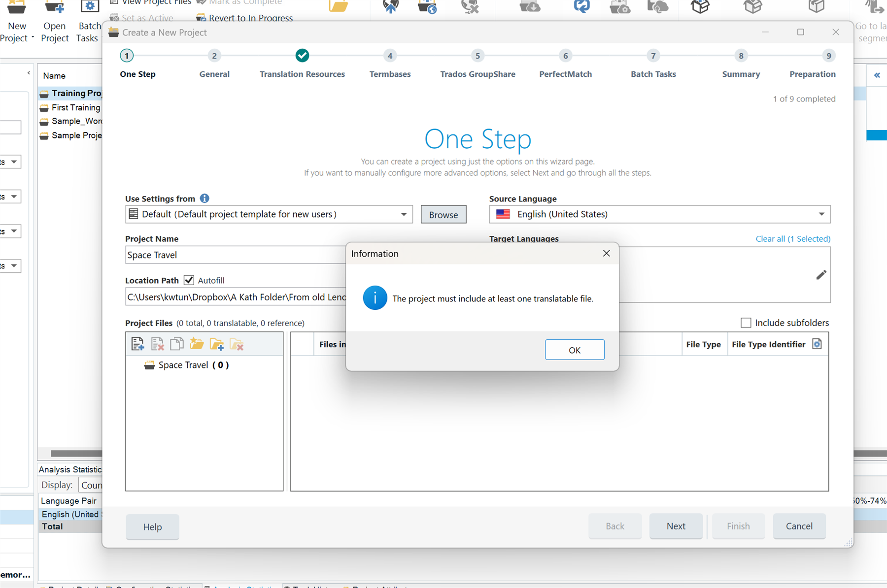This screenshot has width=887, height=588.
Task: Toggle the Autofill checkbox
Action: coord(189,280)
